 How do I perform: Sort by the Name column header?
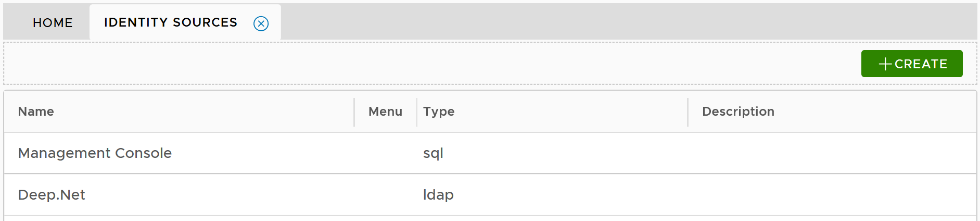click(x=36, y=112)
